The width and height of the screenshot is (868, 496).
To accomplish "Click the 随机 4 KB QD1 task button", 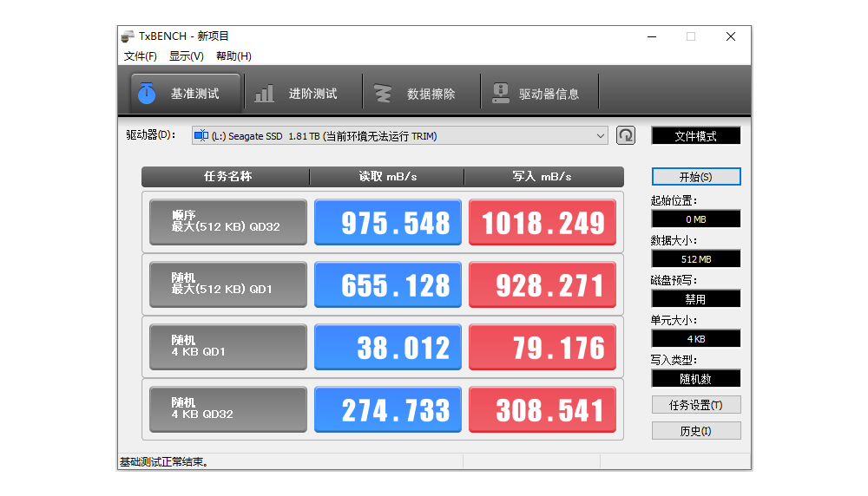I will [x=228, y=347].
